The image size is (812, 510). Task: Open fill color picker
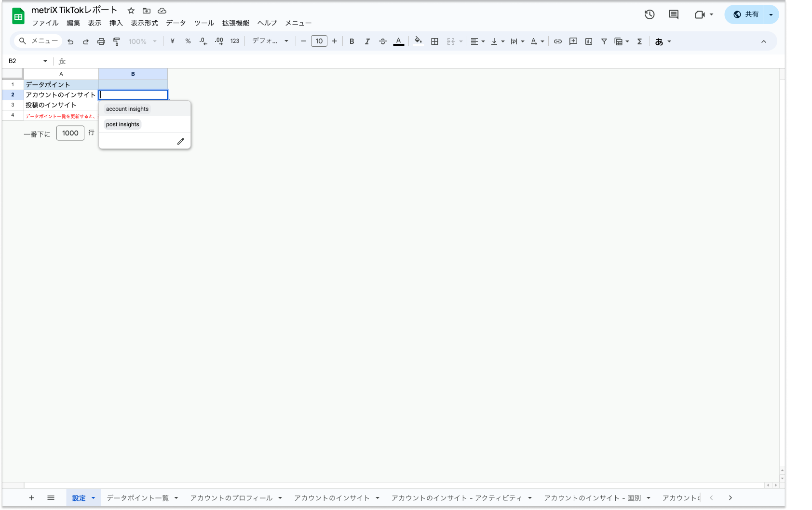pos(419,41)
